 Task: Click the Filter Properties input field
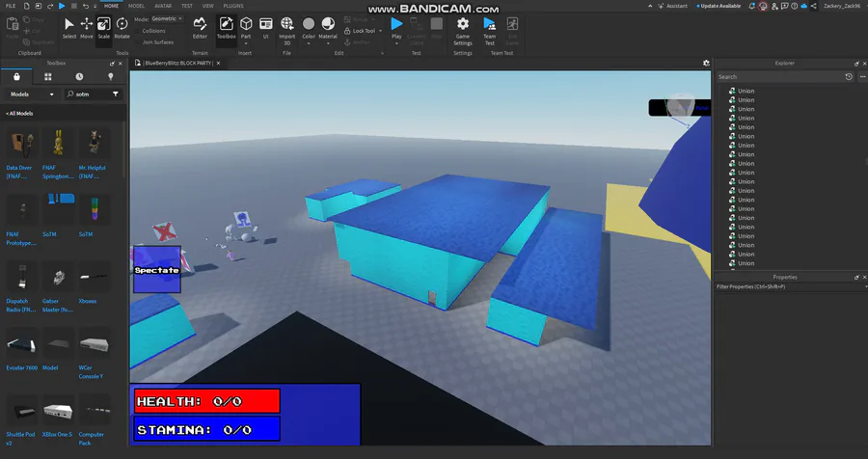[790, 286]
